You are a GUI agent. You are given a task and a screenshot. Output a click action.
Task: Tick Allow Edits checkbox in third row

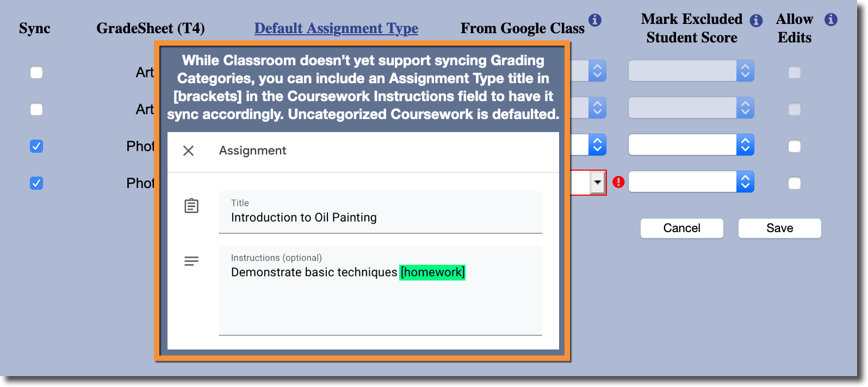point(794,146)
